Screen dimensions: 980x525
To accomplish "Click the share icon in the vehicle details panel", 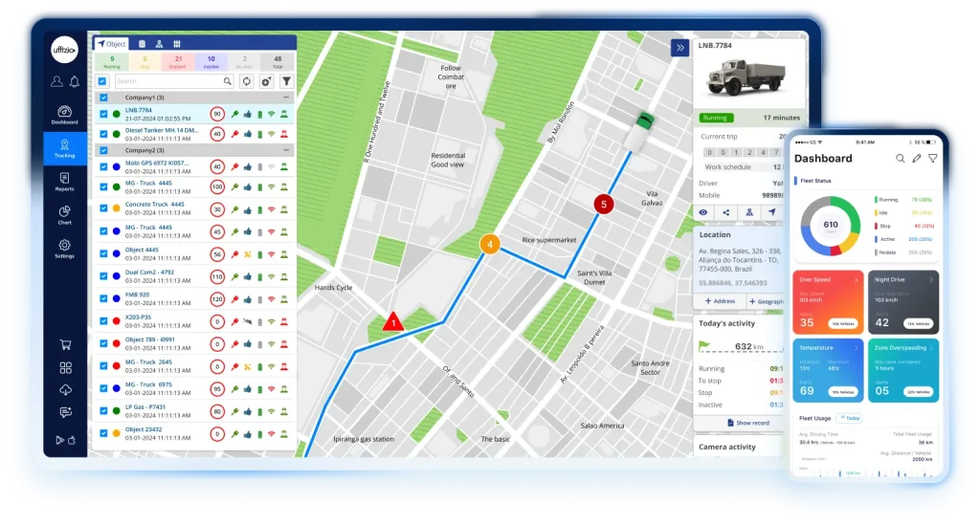I will pos(726,212).
